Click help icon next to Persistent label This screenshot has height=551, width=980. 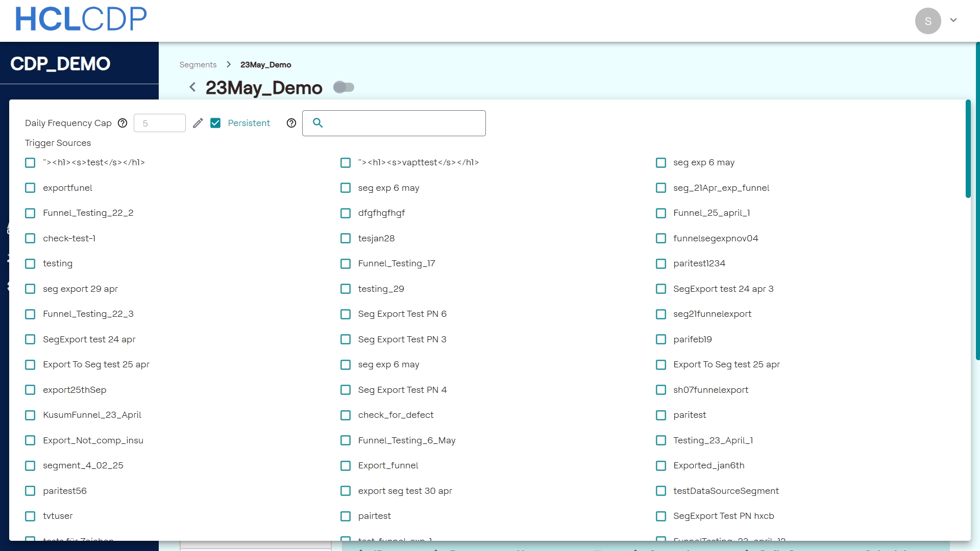point(291,123)
